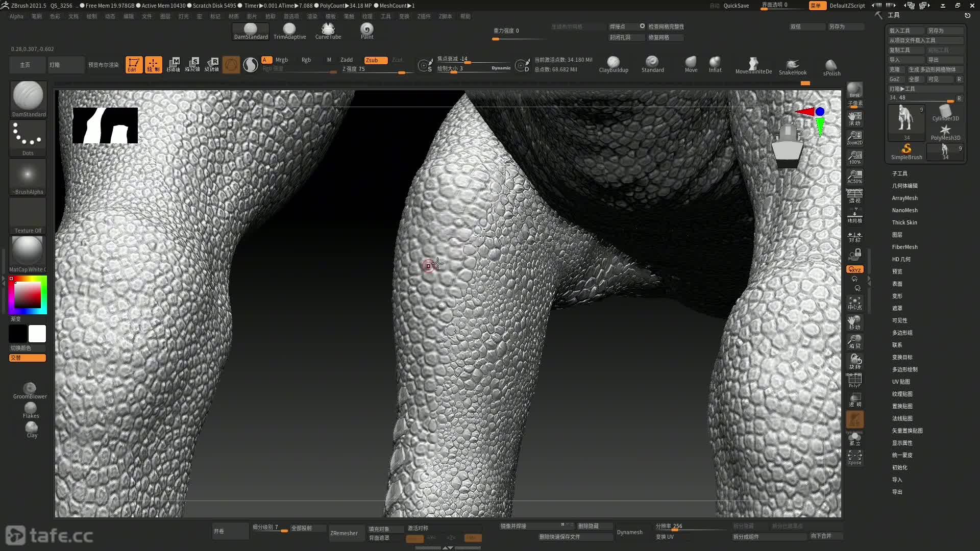
Task: Select the DamStandard brush in top shelf
Action: pyautogui.click(x=251, y=31)
